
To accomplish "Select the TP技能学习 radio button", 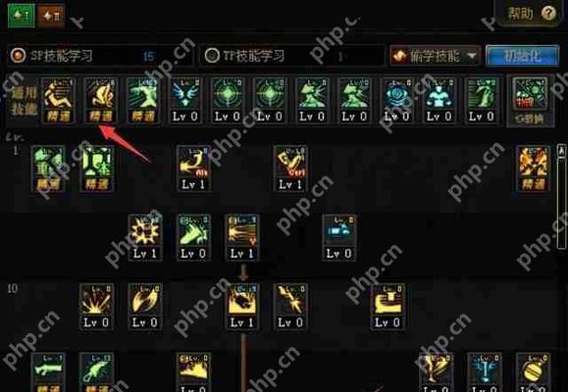I will pos(212,56).
